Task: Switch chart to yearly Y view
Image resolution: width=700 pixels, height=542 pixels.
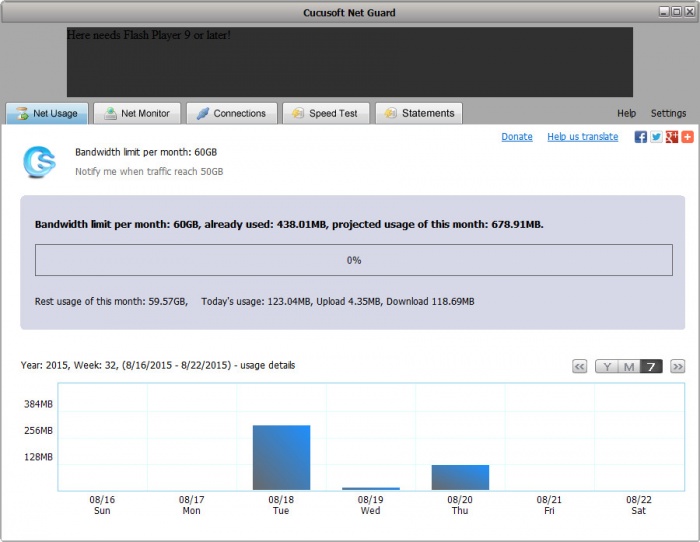Action: 607,367
